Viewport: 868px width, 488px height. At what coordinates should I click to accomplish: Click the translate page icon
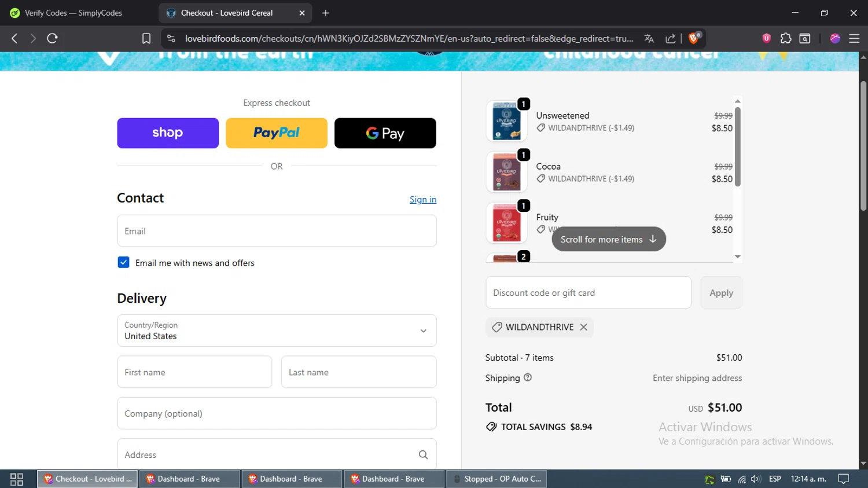pyautogui.click(x=649, y=38)
